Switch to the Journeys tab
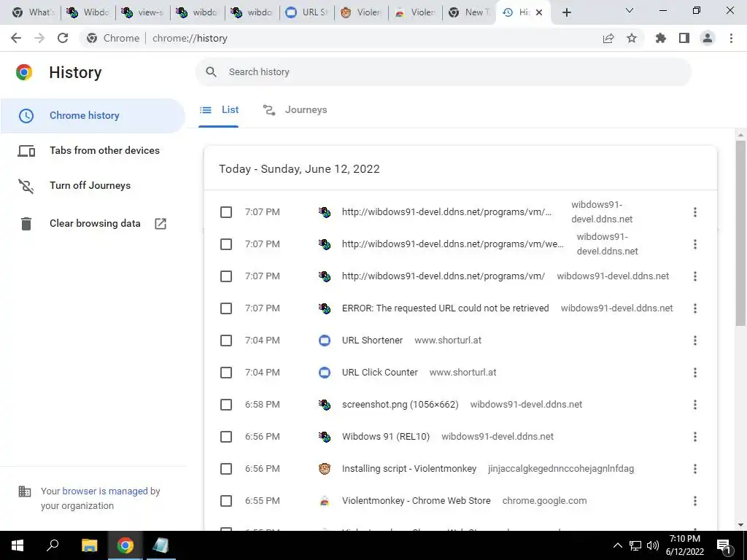 pos(295,110)
